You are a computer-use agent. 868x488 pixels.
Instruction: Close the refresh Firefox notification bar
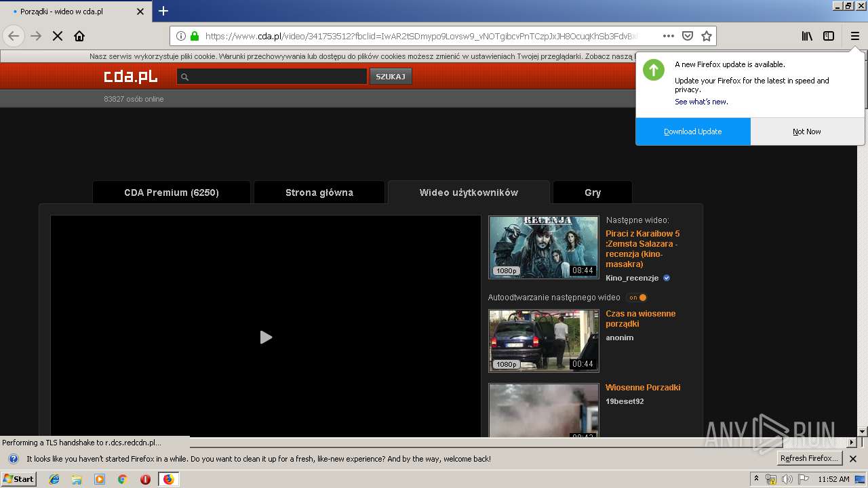click(853, 459)
